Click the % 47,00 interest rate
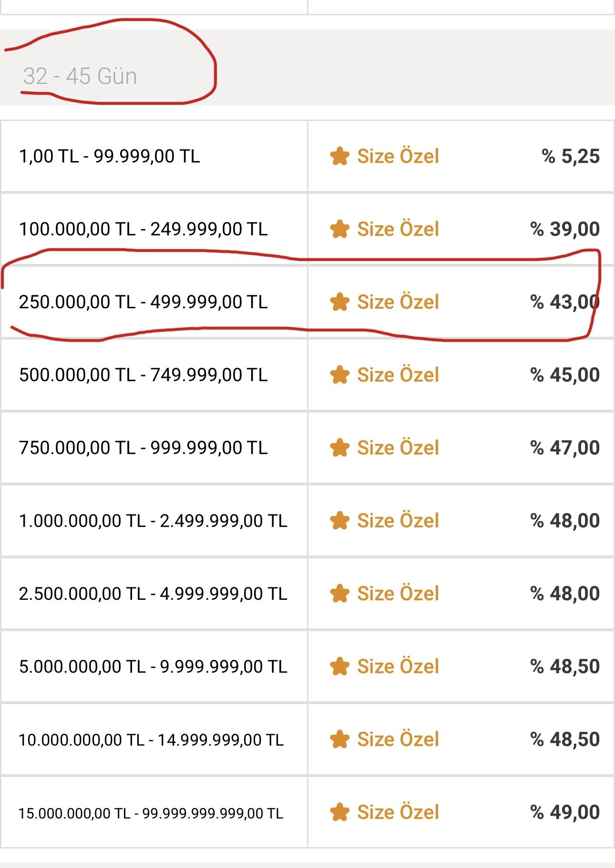The width and height of the screenshot is (615, 868). [565, 448]
